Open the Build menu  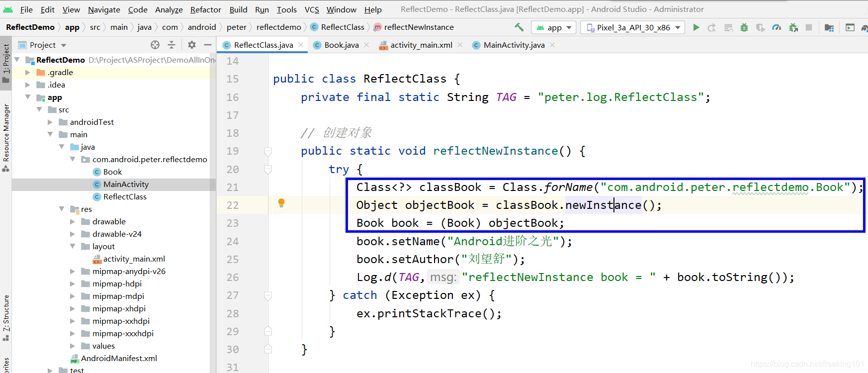(x=238, y=9)
